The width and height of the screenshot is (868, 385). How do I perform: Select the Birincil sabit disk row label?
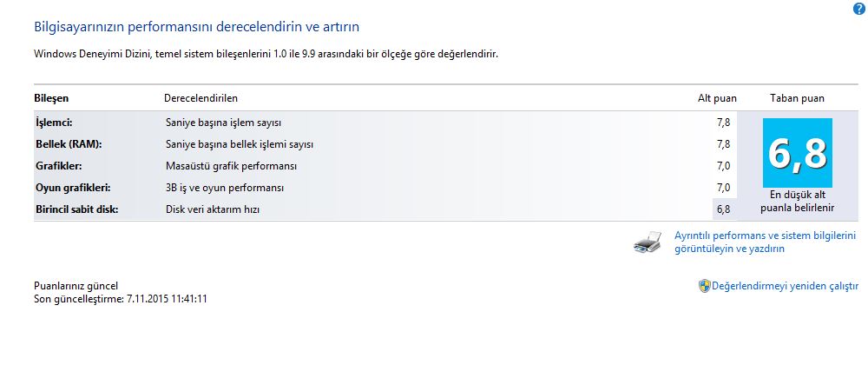pos(76,209)
